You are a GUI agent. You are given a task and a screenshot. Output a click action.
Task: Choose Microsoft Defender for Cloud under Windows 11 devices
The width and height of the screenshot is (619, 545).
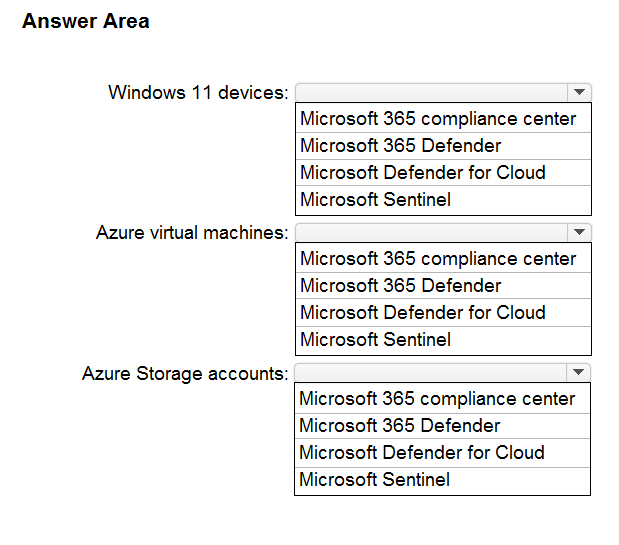click(443, 172)
